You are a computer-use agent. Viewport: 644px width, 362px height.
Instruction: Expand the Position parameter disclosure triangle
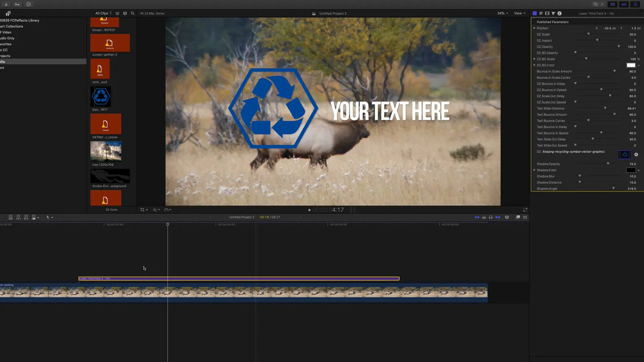(535, 28)
